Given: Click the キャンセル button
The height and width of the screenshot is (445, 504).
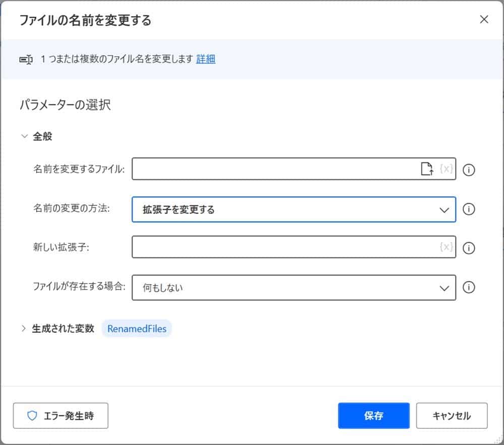Looking at the screenshot, I should (452, 415).
